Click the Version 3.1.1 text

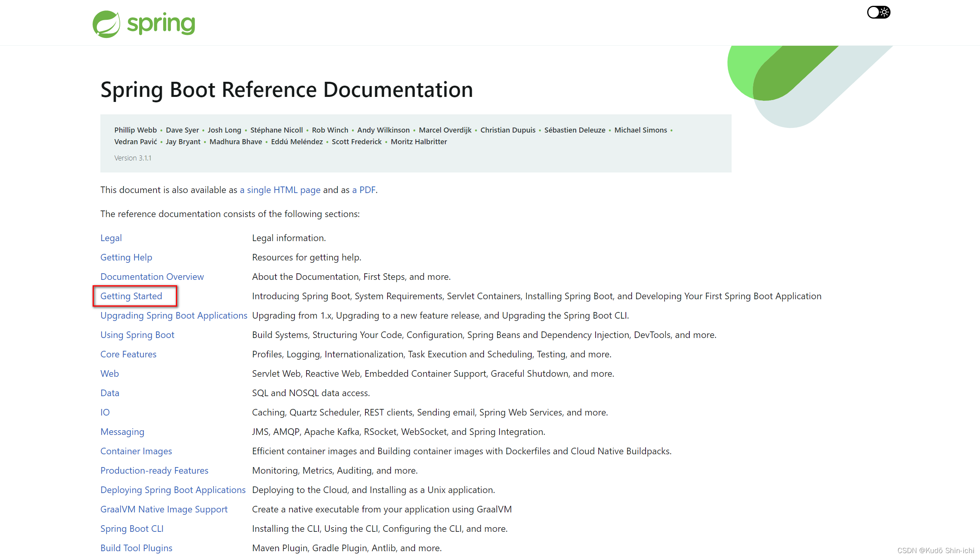[133, 158]
